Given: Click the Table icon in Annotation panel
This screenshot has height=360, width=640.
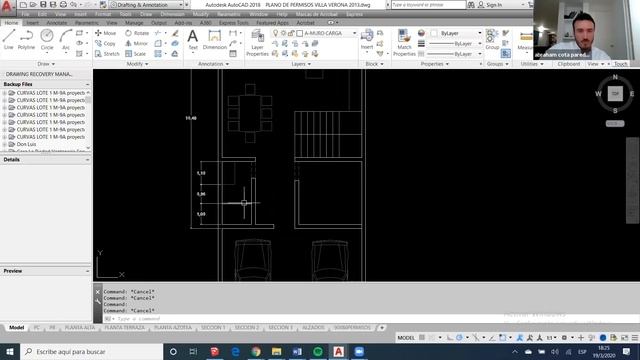Looking at the screenshot, I should (x=233, y=54).
